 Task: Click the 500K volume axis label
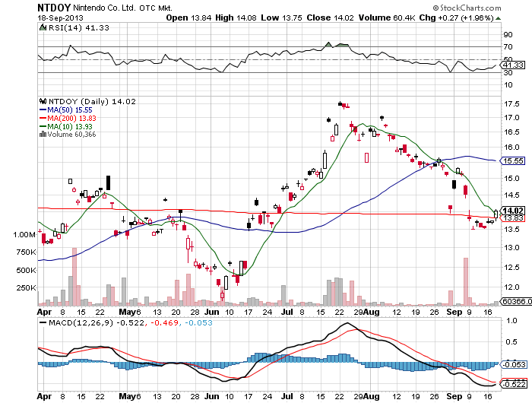pos(26,270)
